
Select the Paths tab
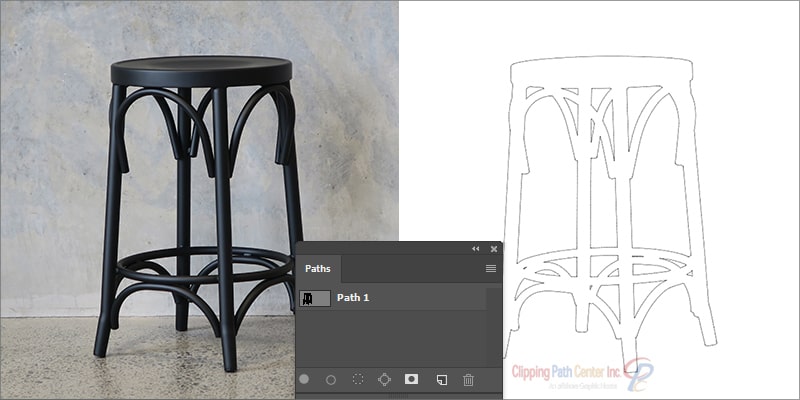[318, 268]
